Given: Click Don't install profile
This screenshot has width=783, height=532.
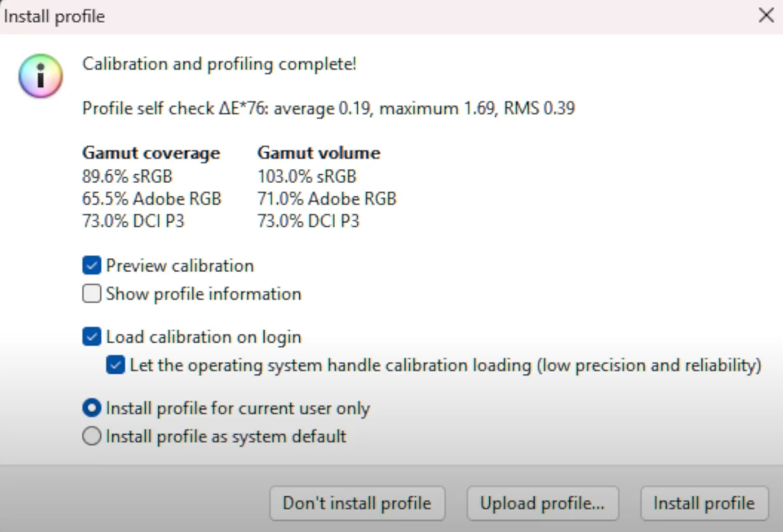Looking at the screenshot, I should [357, 503].
